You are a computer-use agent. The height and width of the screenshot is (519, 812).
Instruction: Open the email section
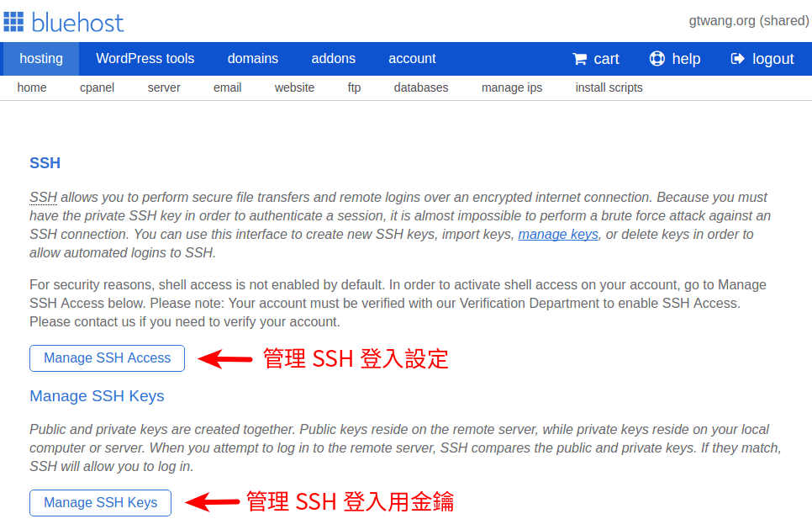[227, 87]
